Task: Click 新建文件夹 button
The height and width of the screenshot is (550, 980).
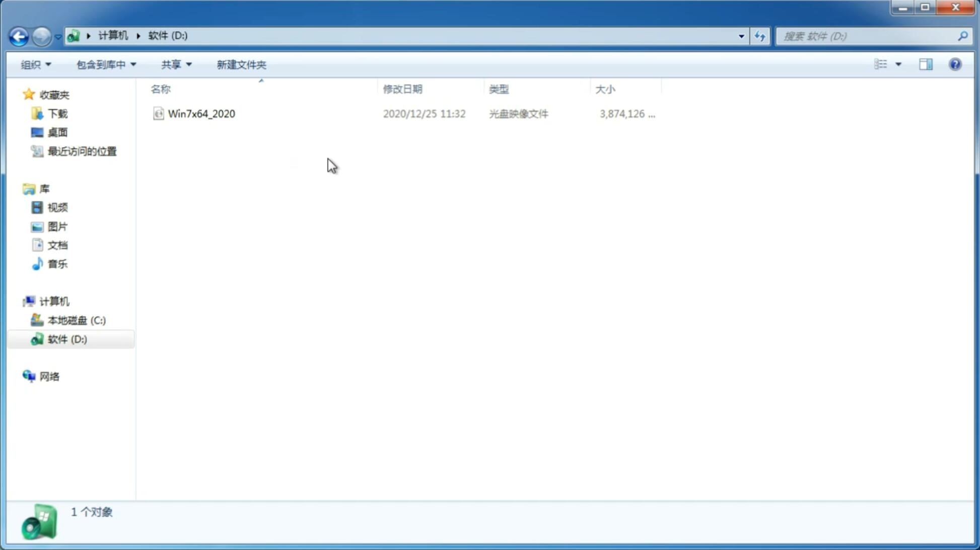Action: click(x=241, y=64)
